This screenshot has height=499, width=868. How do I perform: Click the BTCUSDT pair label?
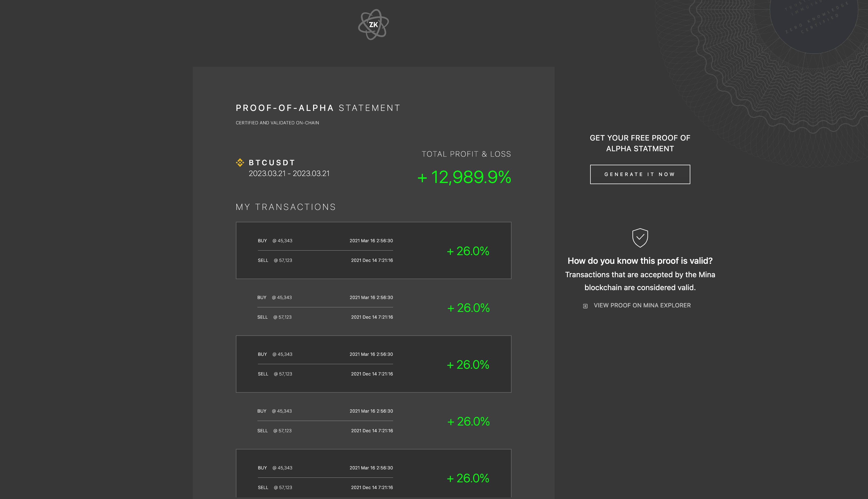pos(272,163)
